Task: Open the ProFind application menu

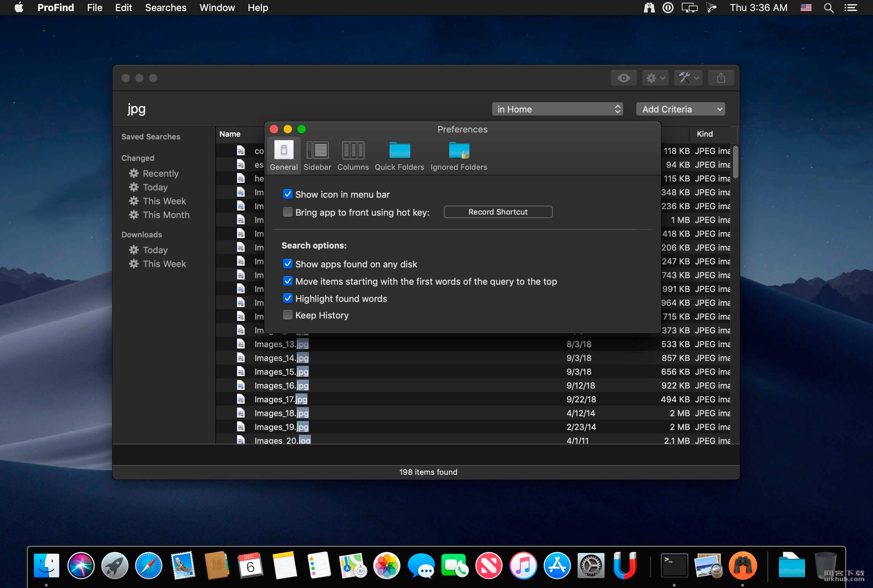Action: (56, 8)
